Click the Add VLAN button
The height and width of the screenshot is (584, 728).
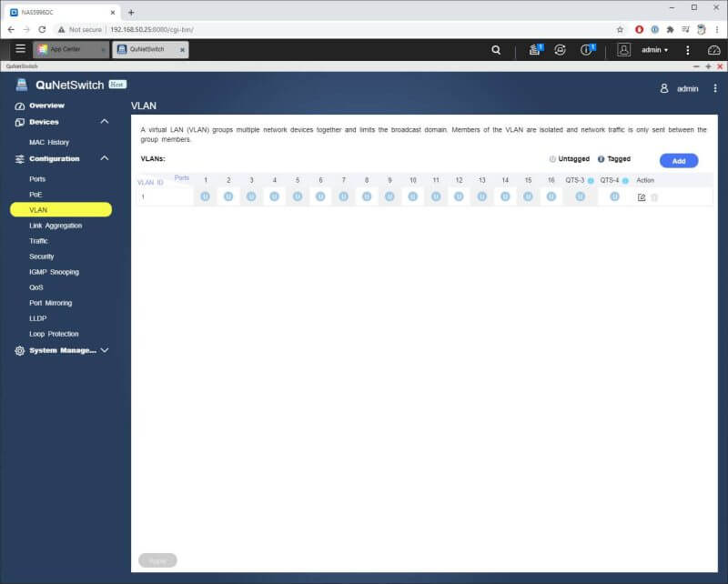[x=678, y=161]
